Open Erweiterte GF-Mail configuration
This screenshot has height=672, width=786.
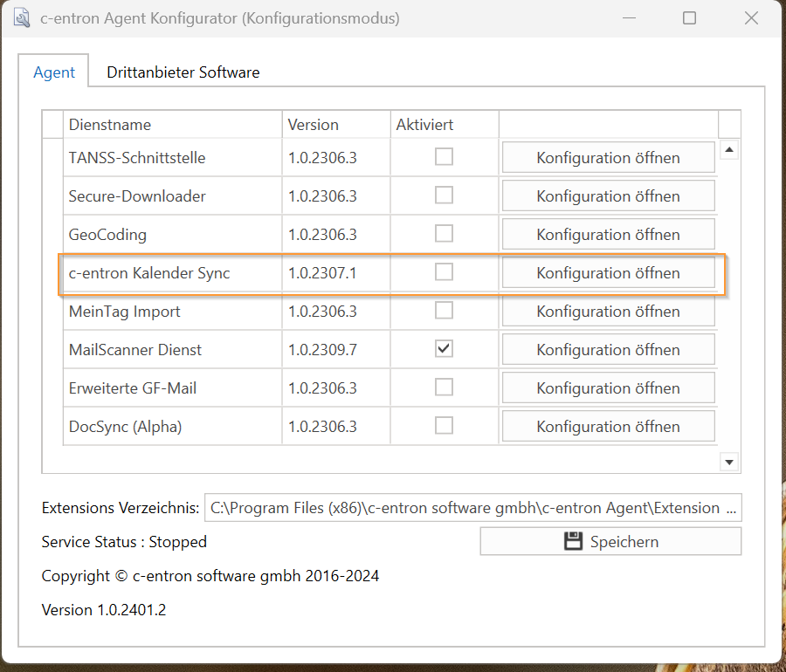pos(608,388)
